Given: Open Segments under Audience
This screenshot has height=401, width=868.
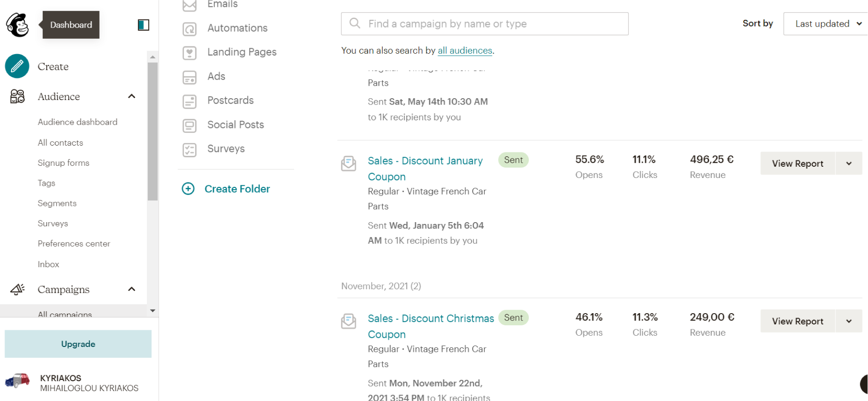Looking at the screenshot, I should [x=57, y=203].
